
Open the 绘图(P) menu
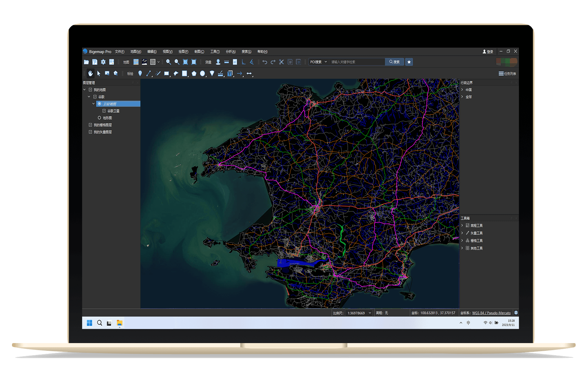click(x=184, y=52)
